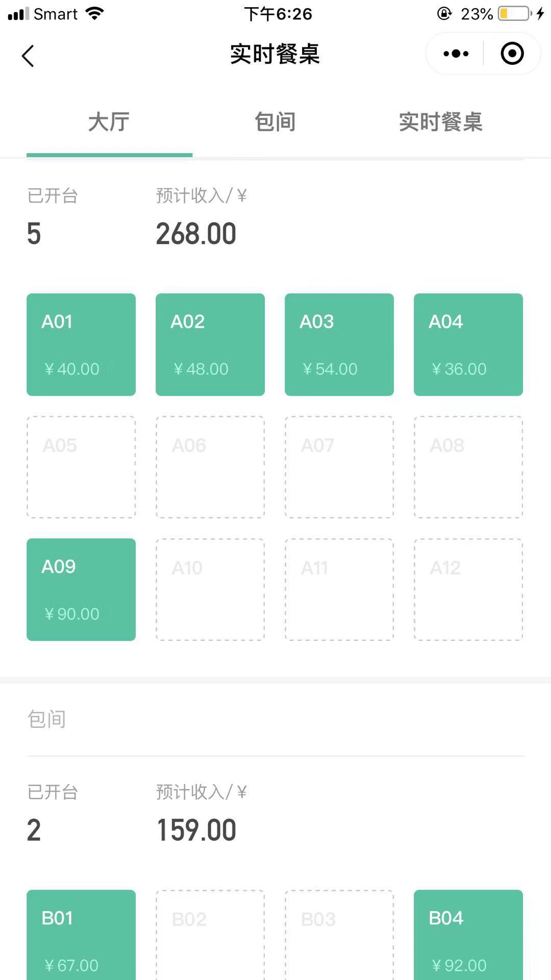Tap the Wi-Fi signal icon
Viewport: 551px width, 980px height.
click(95, 13)
